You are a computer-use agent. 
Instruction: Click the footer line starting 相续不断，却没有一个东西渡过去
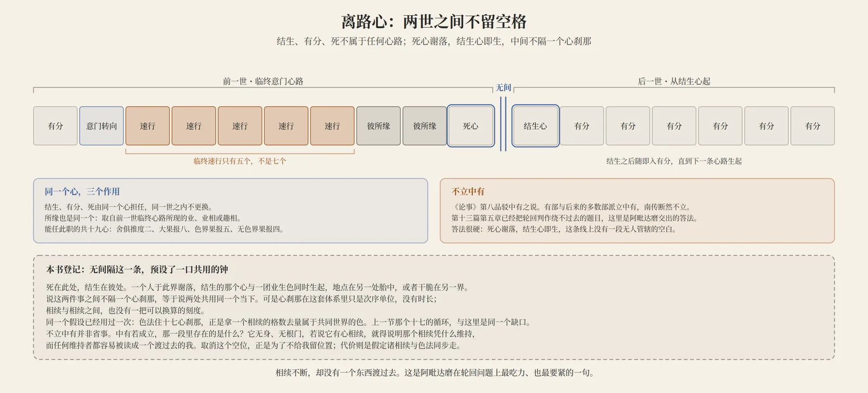click(436, 373)
